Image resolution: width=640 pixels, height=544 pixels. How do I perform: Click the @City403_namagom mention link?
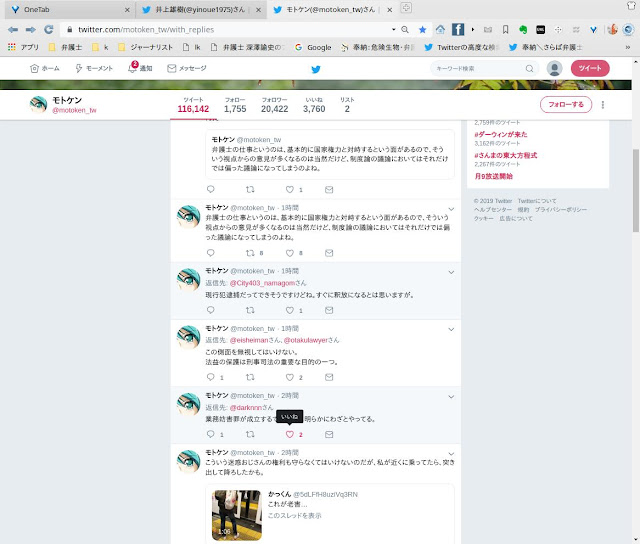pyautogui.click(x=262, y=283)
